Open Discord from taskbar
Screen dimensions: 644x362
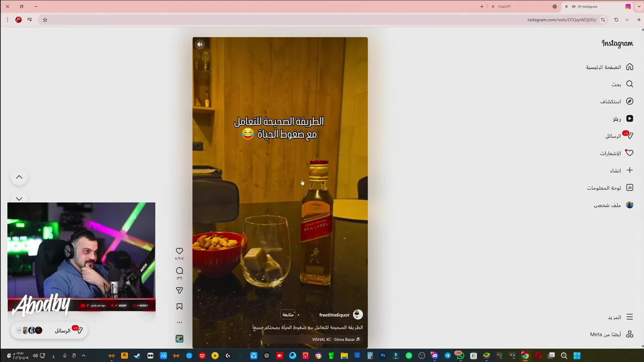click(434, 356)
